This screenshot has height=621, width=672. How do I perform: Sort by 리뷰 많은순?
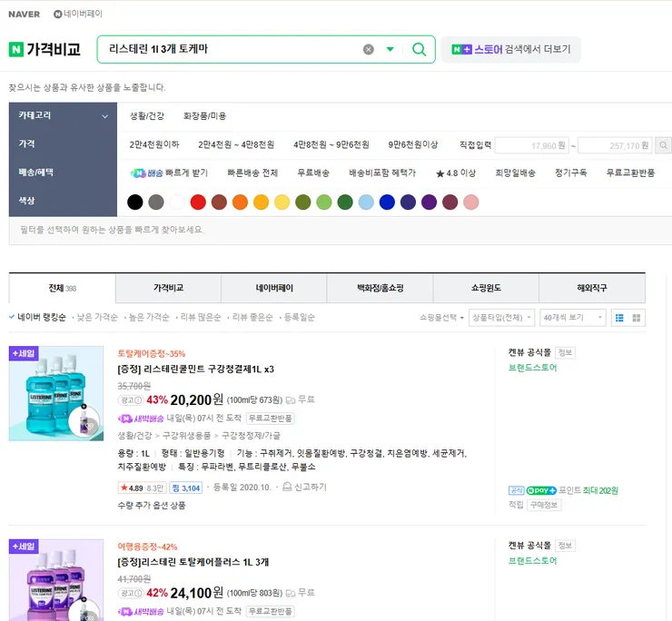point(200,317)
